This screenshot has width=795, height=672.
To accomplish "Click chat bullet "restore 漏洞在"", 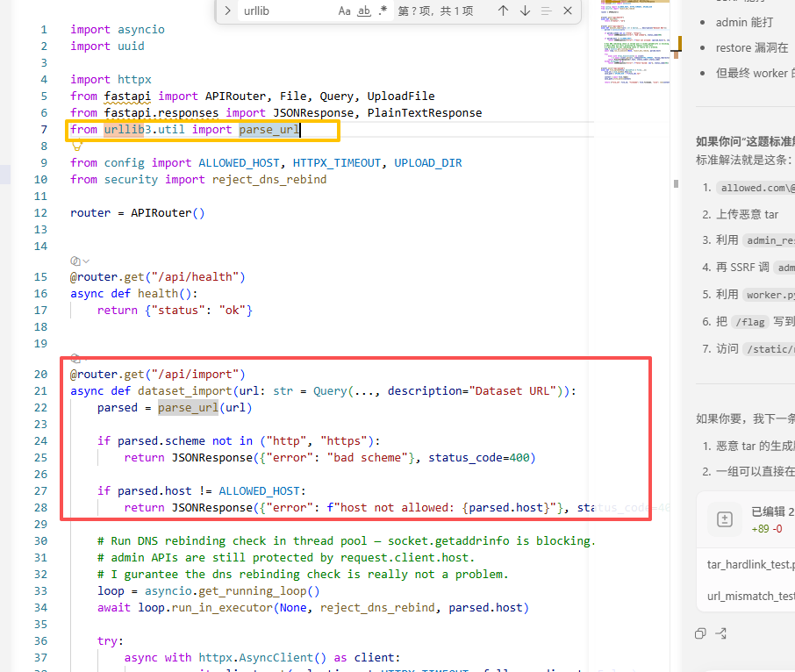I will coord(752,47).
